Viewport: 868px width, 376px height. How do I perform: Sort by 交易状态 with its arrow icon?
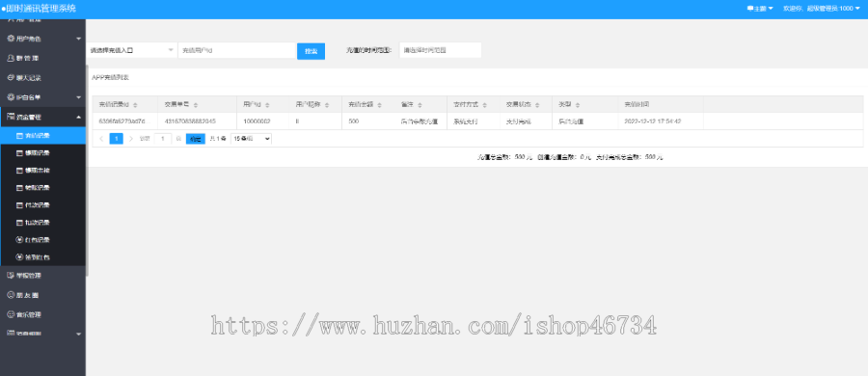[537, 105]
